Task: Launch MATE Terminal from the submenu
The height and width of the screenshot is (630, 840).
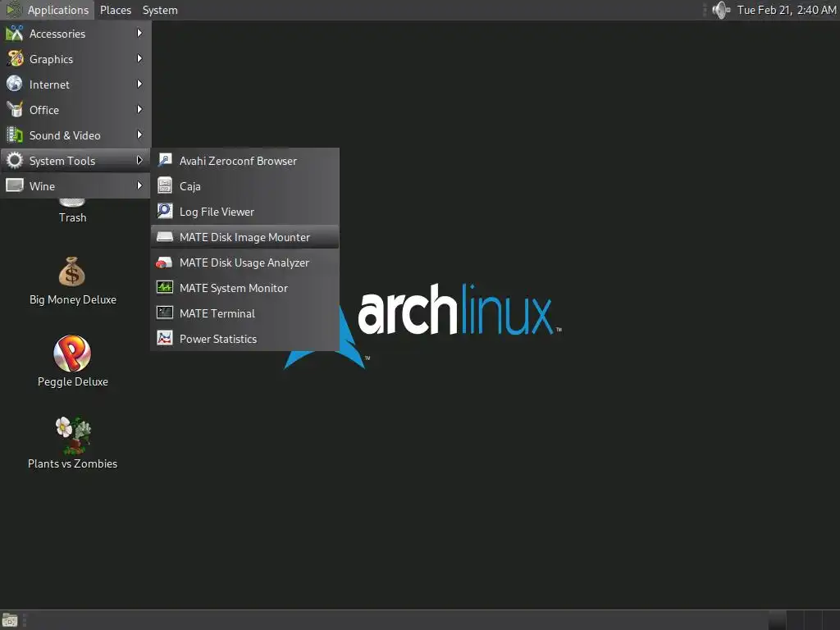Action: point(244,313)
